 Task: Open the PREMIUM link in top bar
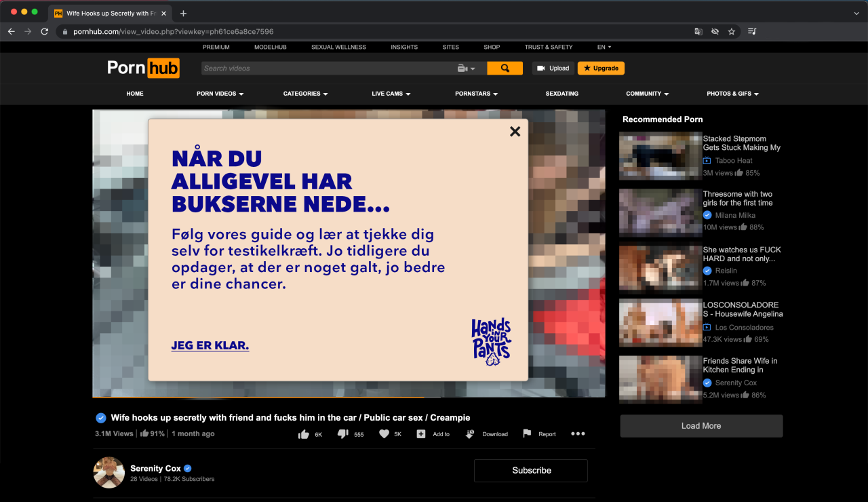coord(216,47)
